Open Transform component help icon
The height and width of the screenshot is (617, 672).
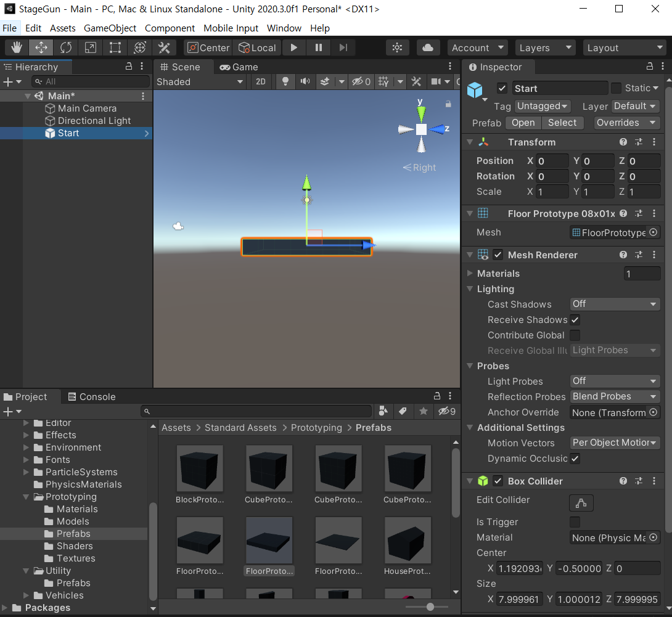pos(623,142)
